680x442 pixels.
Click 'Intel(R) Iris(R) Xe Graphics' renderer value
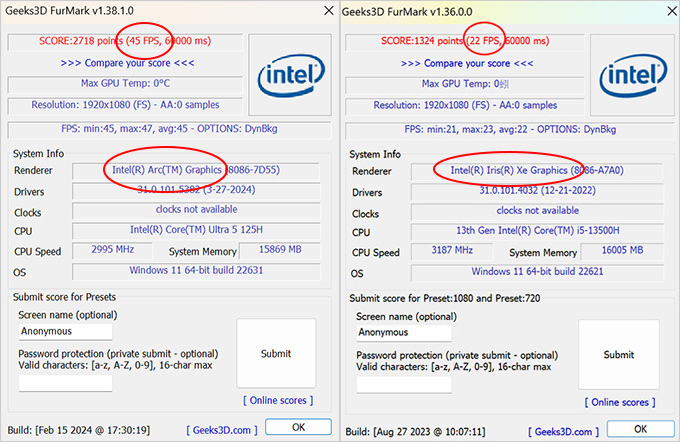coord(509,170)
